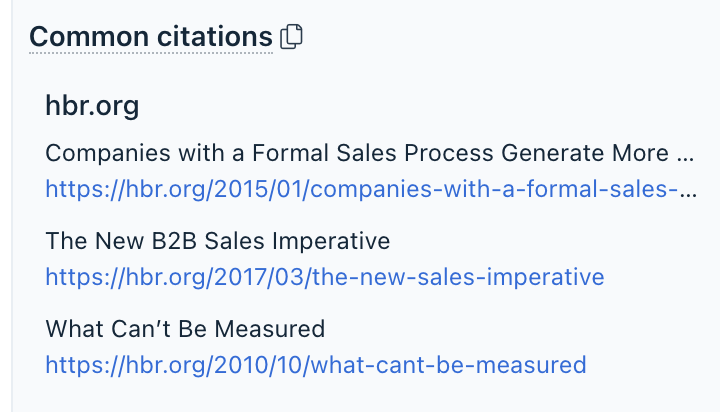This screenshot has height=412, width=720.
Task: Click the copy icon beside Common citations
Action: coord(292,37)
